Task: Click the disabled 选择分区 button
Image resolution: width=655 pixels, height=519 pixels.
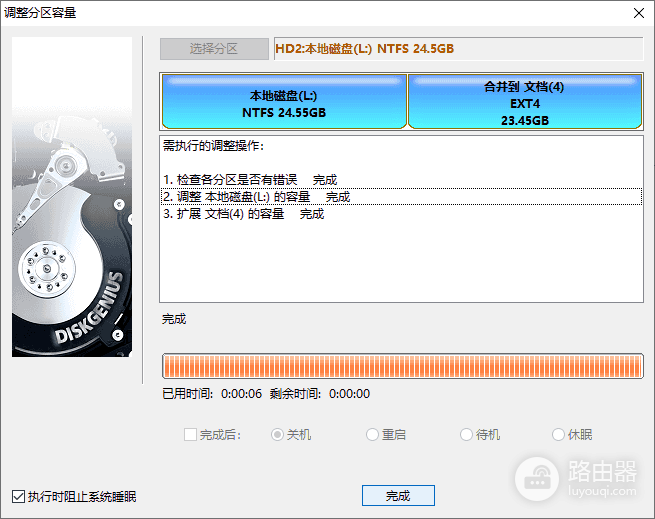Action: point(214,49)
